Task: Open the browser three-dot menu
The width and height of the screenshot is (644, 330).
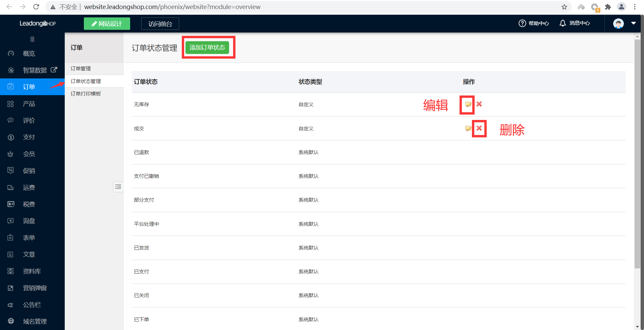Action: [x=635, y=7]
